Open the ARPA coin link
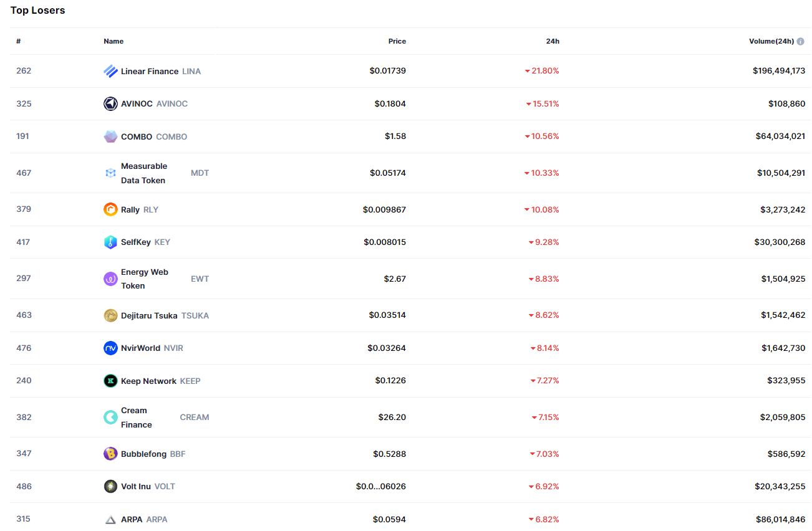Screen dimensions: 812x531 point(132,519)
